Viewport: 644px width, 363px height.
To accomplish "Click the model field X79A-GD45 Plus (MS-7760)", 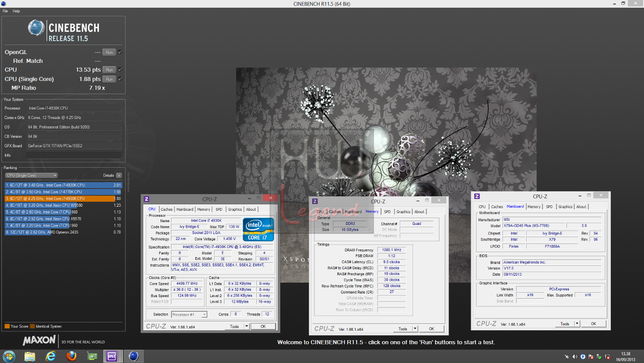I will pos(533,226).
